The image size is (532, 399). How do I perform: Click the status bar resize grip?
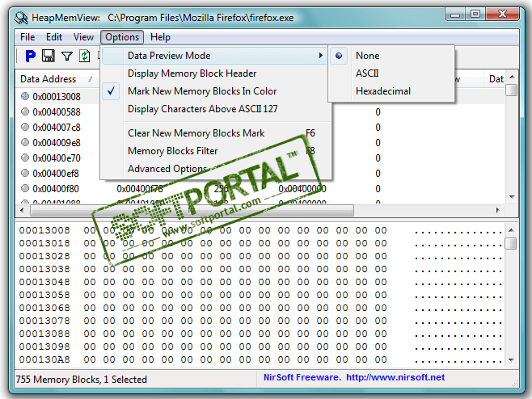(515, 383)
